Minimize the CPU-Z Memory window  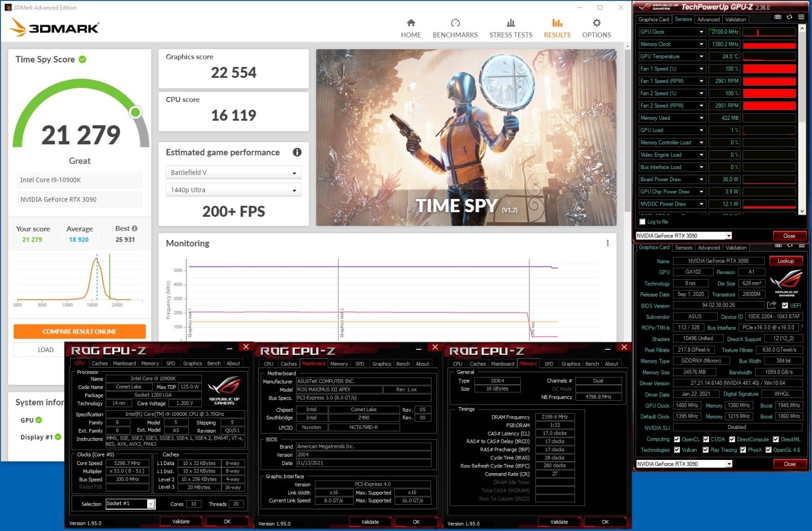(607, 349)
